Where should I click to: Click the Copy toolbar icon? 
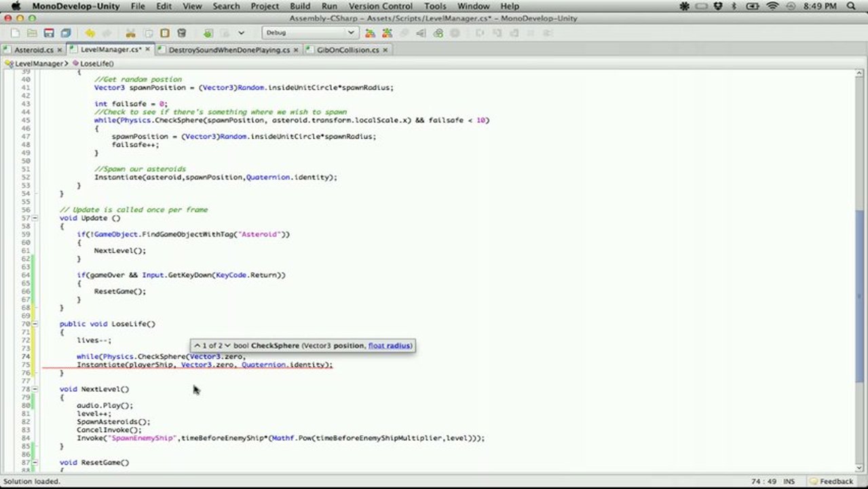148,33
